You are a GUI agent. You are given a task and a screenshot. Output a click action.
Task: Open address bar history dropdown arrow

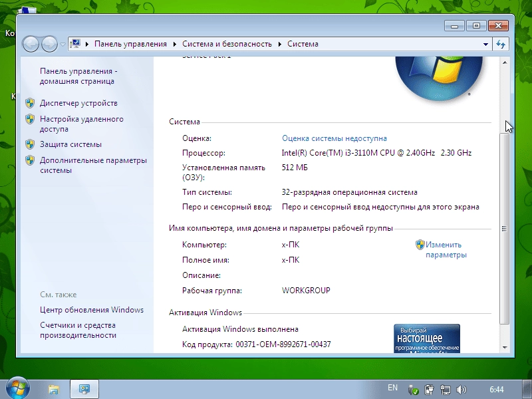(x=485, y=44)
